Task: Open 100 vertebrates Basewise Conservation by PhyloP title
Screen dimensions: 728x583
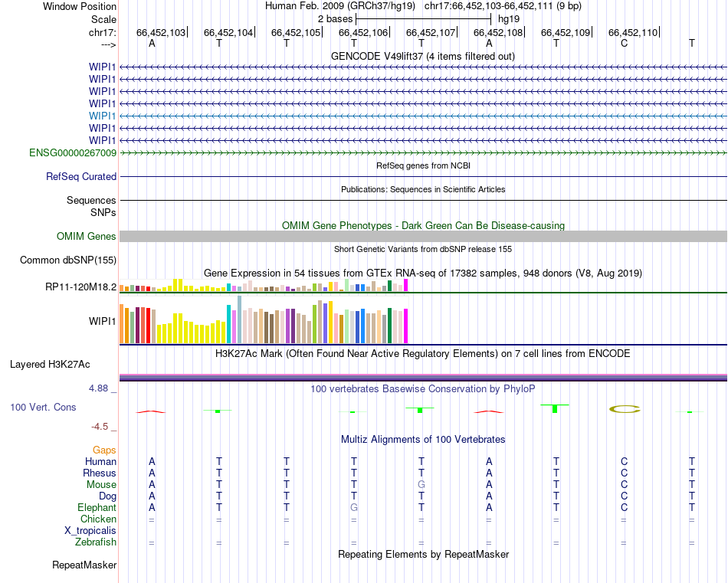Action: pyautogui.click(x=423, y=389)
